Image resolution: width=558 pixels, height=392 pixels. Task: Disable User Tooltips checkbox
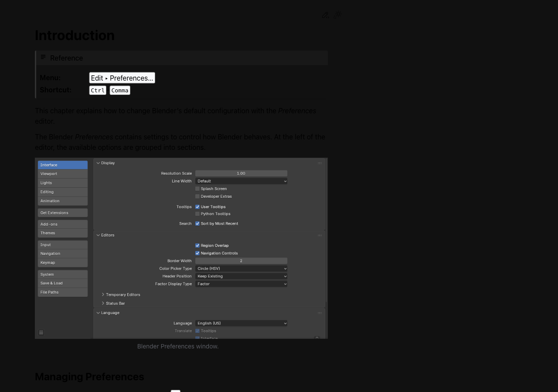click(x=197, y=207)
